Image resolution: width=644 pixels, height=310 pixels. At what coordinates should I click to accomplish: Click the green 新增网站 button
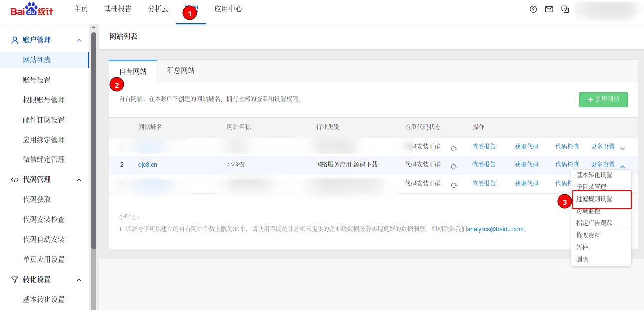pos(603,100)
